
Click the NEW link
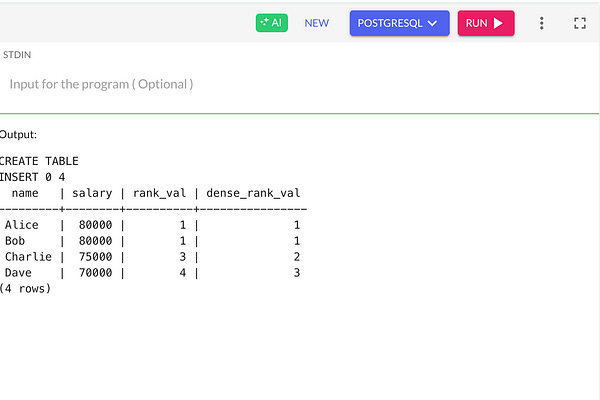[316, 23]
